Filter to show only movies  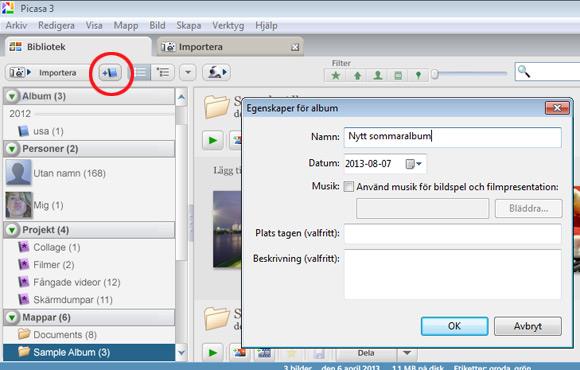[x=398, y=75]
